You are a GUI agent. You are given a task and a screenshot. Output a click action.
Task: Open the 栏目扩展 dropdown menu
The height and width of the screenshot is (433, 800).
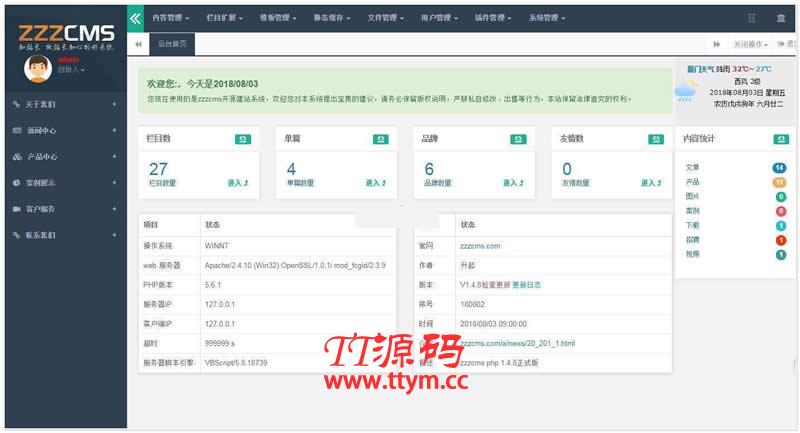point(224,18)
